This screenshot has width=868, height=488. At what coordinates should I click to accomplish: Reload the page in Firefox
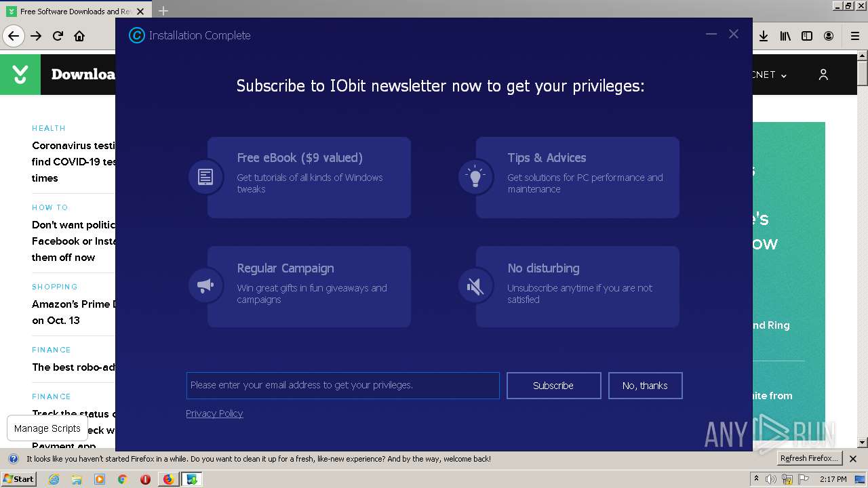[58, 36]
